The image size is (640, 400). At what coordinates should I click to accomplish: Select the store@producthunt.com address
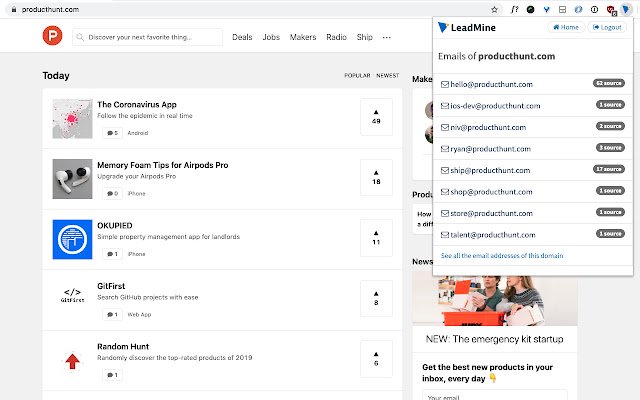click(491, 213)
